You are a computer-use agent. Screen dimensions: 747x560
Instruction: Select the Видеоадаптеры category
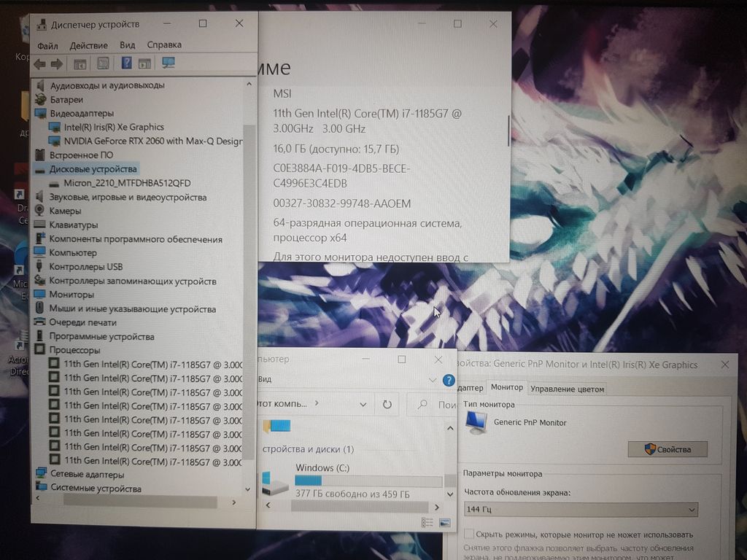coord(82,114)
